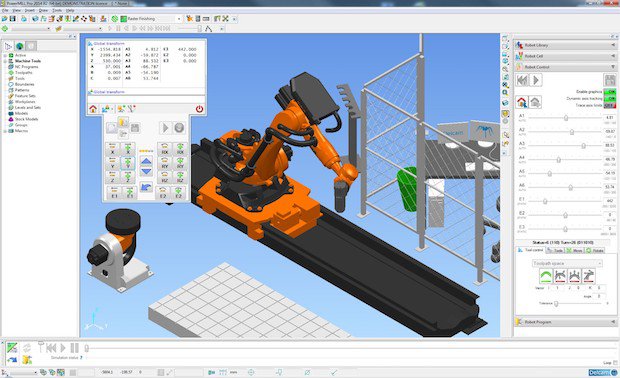Toggle Enable graphics switch
The height and width of the screenshot is (378, 620).
(x=610, y=92)
